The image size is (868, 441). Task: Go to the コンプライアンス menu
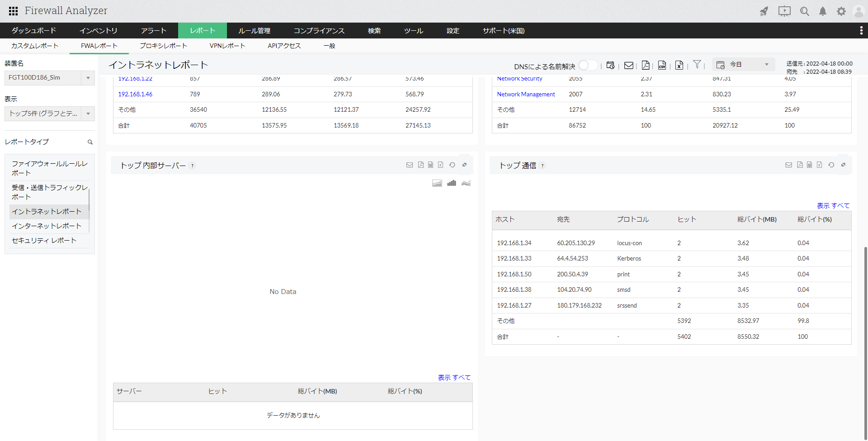(x=319, y=31)
